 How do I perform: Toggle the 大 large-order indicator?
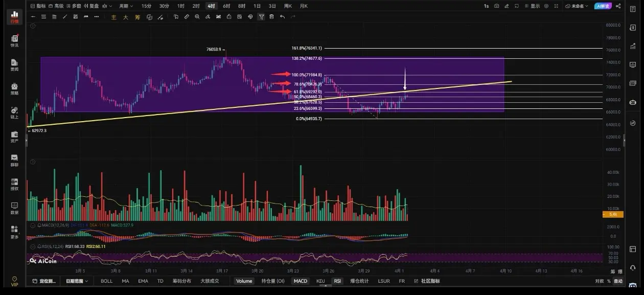[126, 17]
